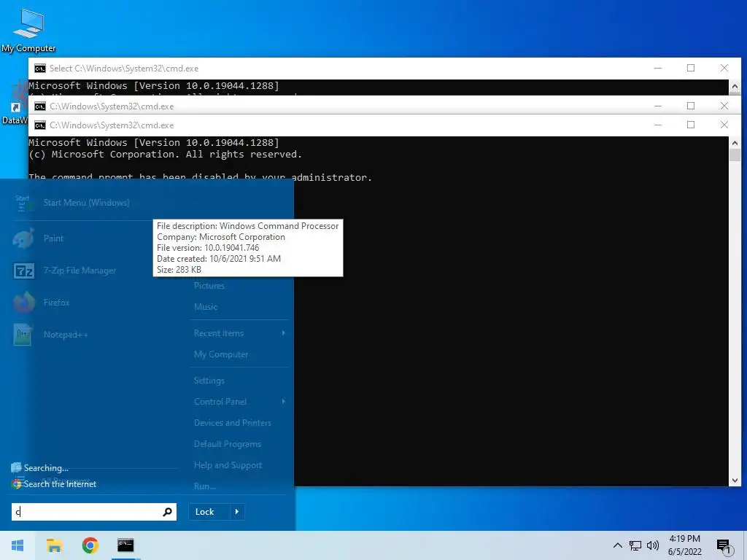The width and height of the screenshot is (747, 560).
Task: Open Notepad++ from the Start menu
Action: [66, 335]
